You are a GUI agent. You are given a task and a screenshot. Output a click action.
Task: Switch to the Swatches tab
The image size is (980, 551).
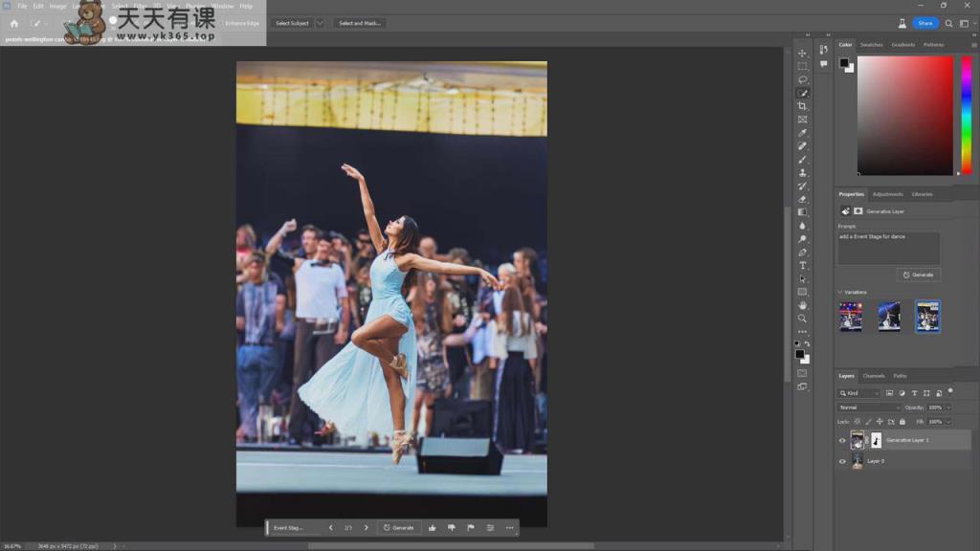(x=871, y=45)
